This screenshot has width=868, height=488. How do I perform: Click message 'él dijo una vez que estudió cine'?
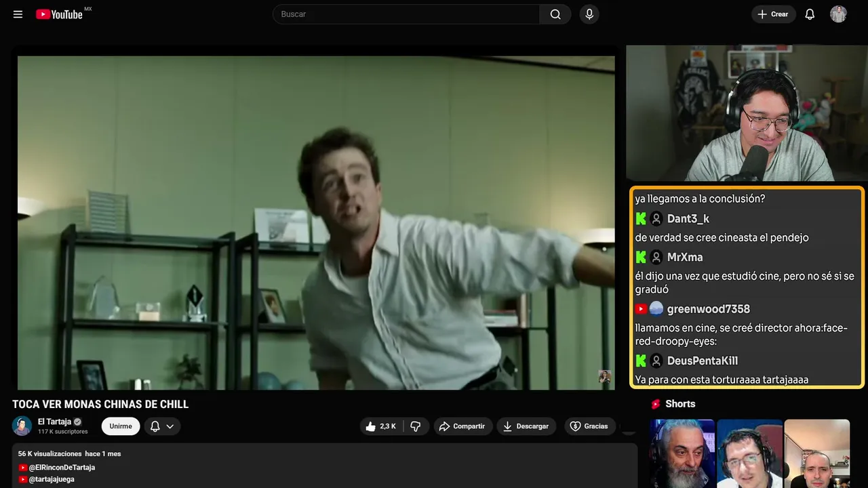coord(745,283)
